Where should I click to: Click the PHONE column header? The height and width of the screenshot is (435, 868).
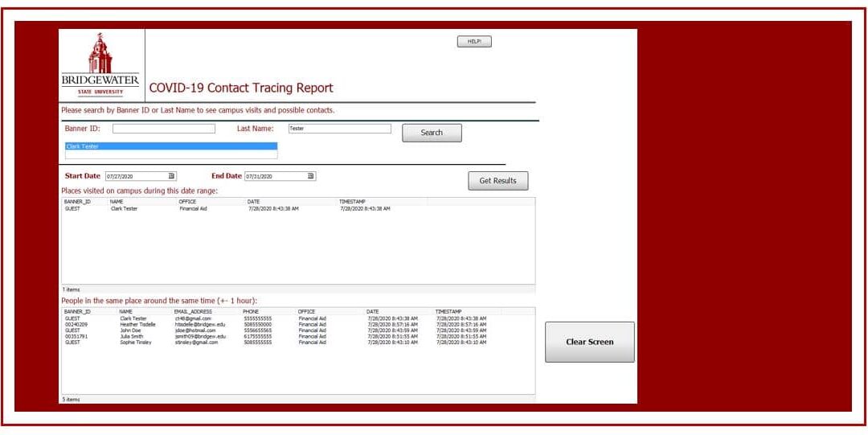coord(251,311)
